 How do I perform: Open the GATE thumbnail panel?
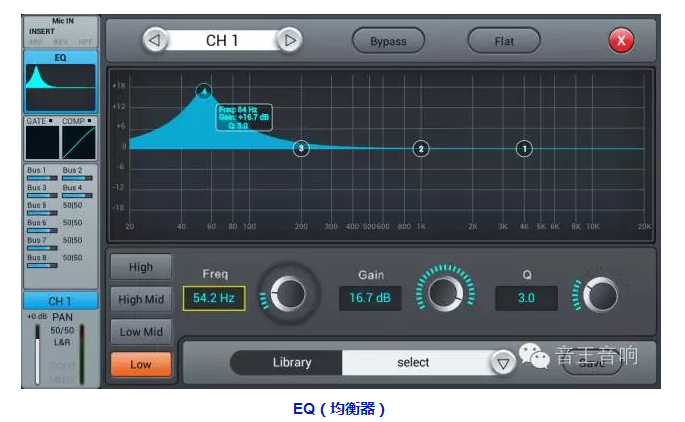point(42,141)
